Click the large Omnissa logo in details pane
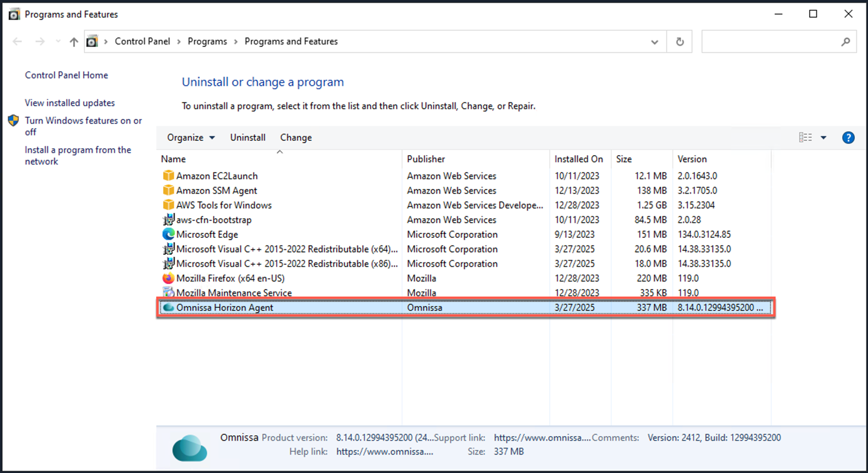 [190, 447]
